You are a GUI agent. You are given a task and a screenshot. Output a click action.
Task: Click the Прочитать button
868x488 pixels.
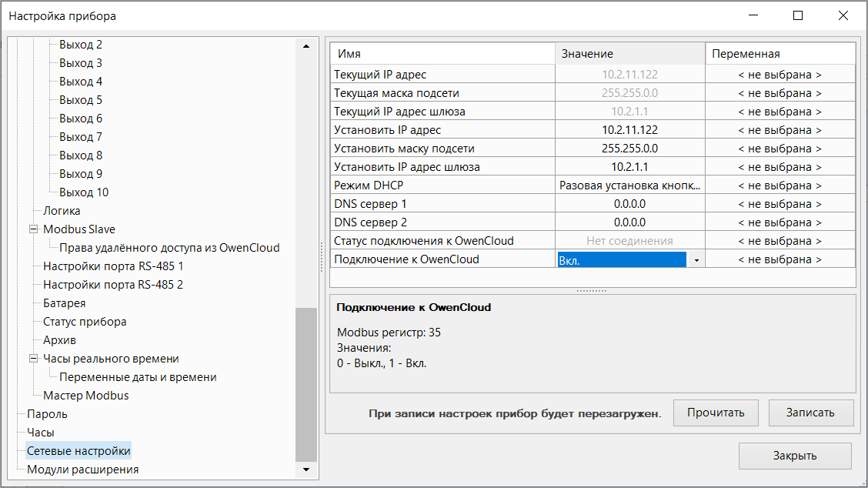tap(716, 413)
